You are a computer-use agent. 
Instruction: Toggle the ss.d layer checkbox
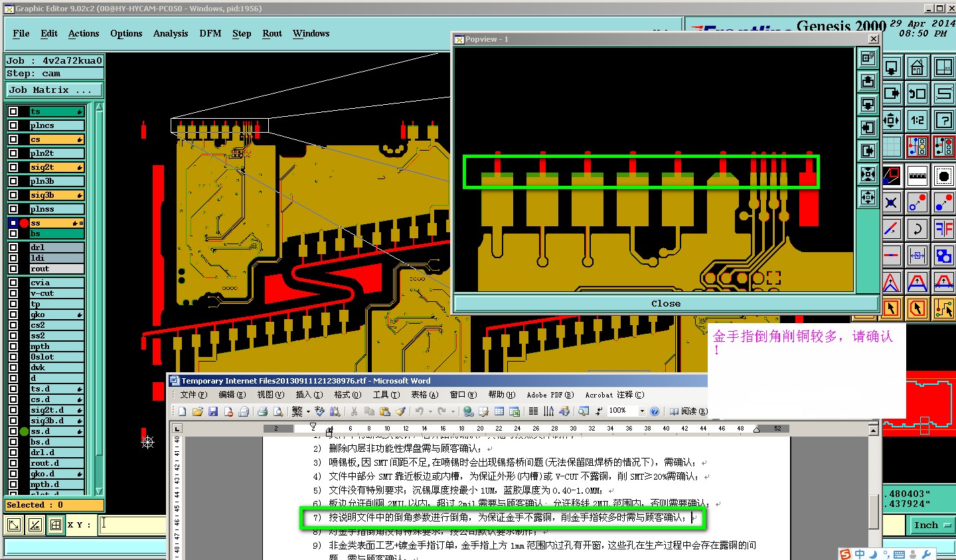13,431
